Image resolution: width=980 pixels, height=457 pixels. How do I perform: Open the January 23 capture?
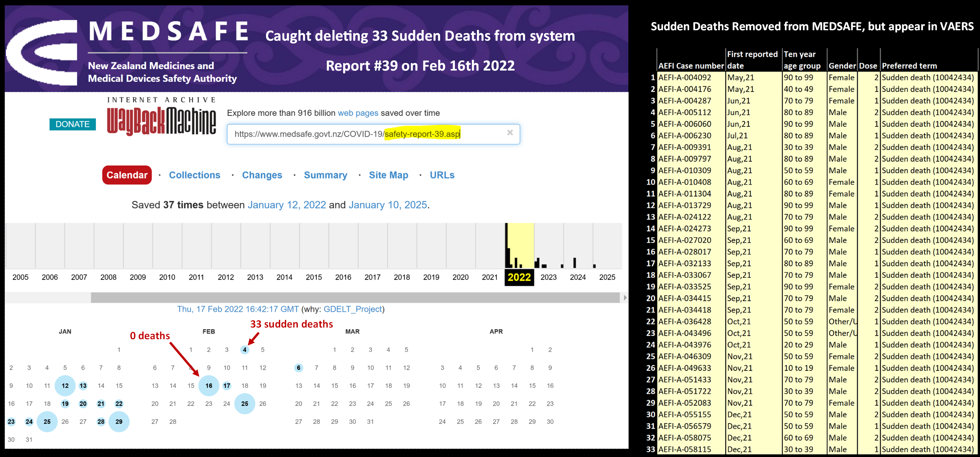pos(11,422)
